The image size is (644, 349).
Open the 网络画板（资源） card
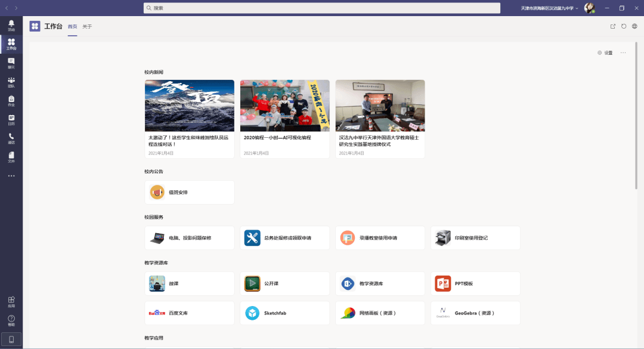380,313
